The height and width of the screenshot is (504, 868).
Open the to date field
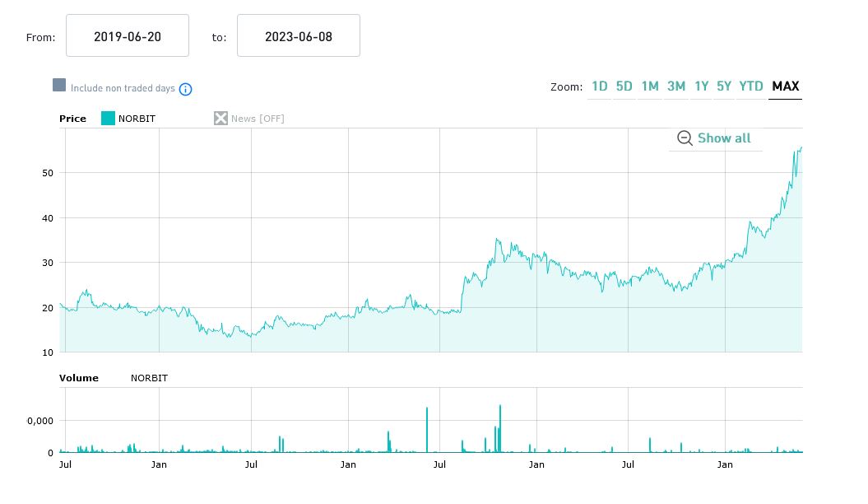pyautogui.click(x=299, y=36)
